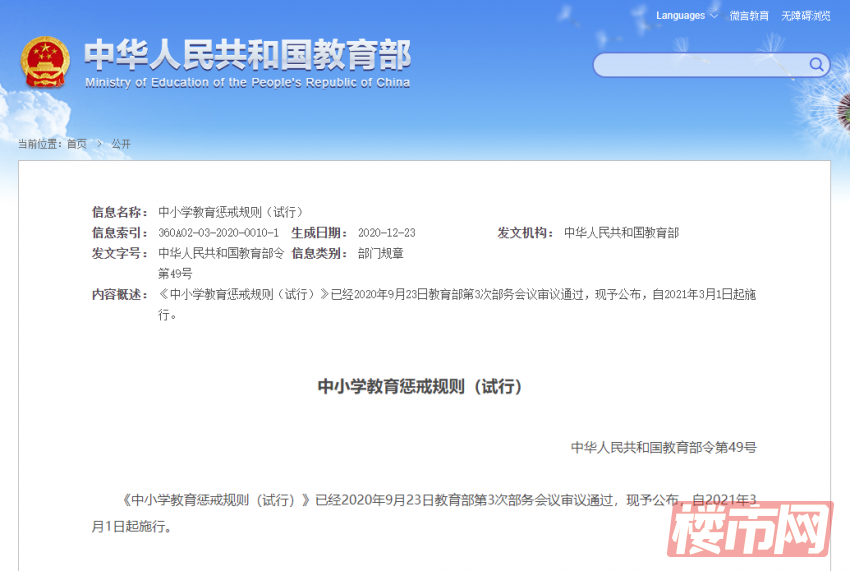Click 中华人民共和国教育部 issuing agency value
Screen dimensions: 850x571
621,233
